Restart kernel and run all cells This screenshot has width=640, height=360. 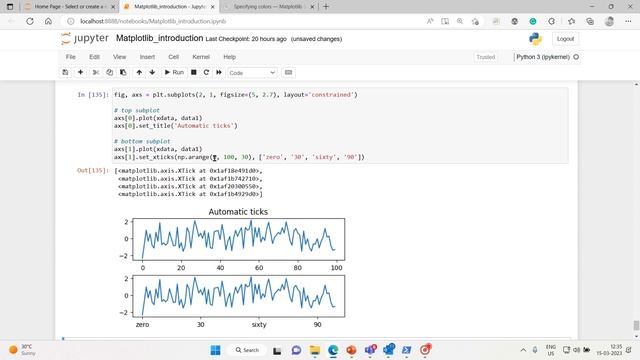pyautogui.click(x=219, y=72)
